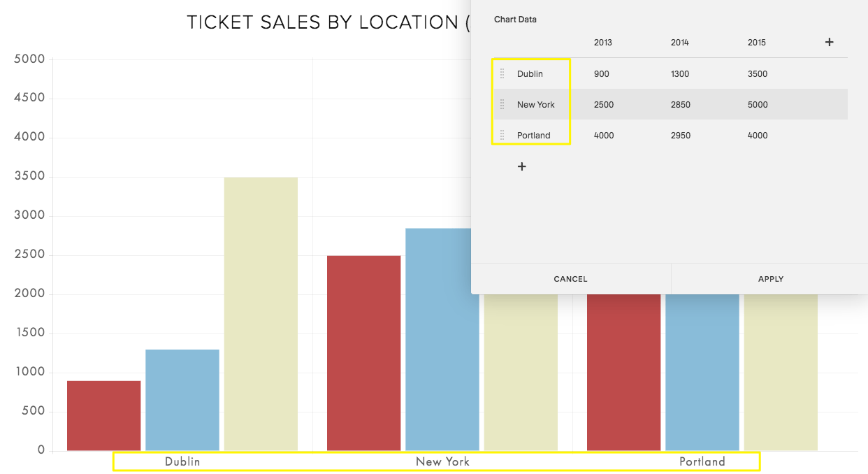868x474 pixels.
Task: Click the plus icon to add a new column
Action: 829,42
